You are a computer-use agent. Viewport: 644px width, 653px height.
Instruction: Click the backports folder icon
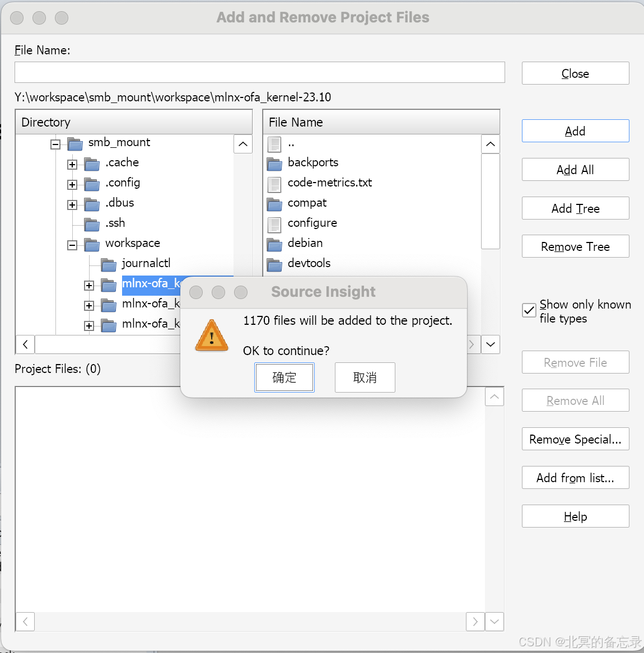(274, 164)
